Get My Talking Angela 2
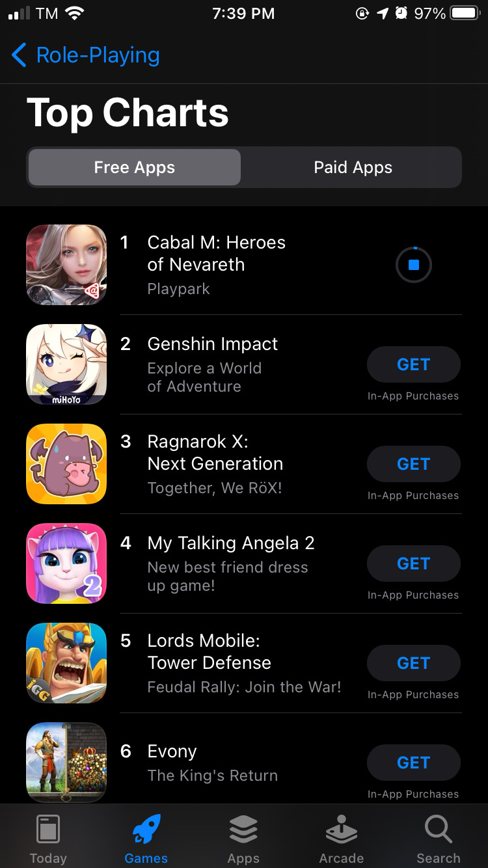Image resolution: width=488 pixels, height=868 pixels. 414,563
